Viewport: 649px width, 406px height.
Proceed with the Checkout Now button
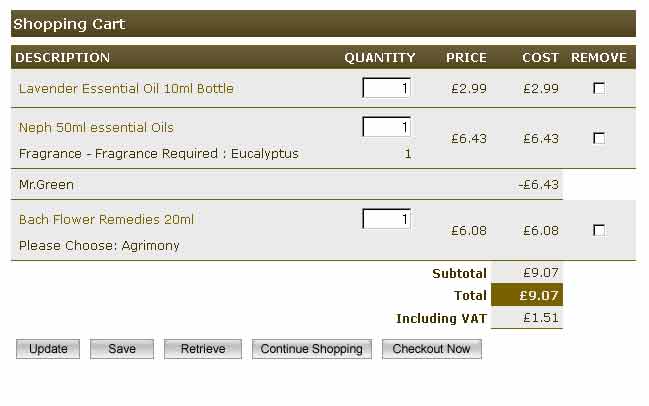coord(431,349)
